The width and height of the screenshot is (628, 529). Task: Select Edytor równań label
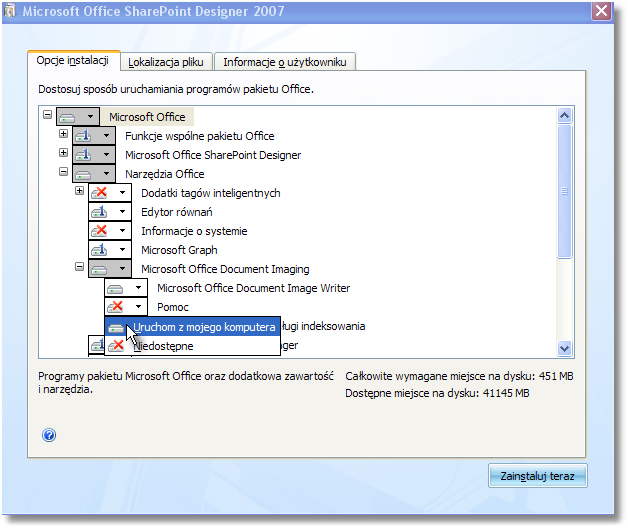(177, 212)
